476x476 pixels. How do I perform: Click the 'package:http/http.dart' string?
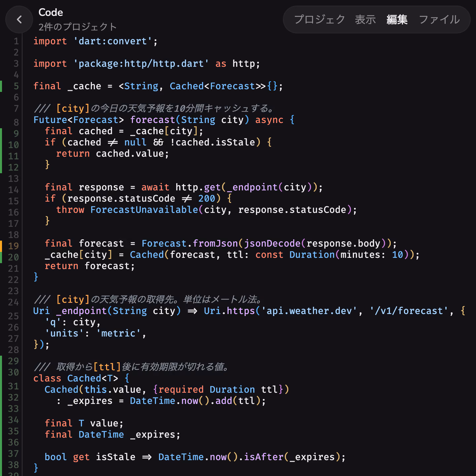click(141, 63)
